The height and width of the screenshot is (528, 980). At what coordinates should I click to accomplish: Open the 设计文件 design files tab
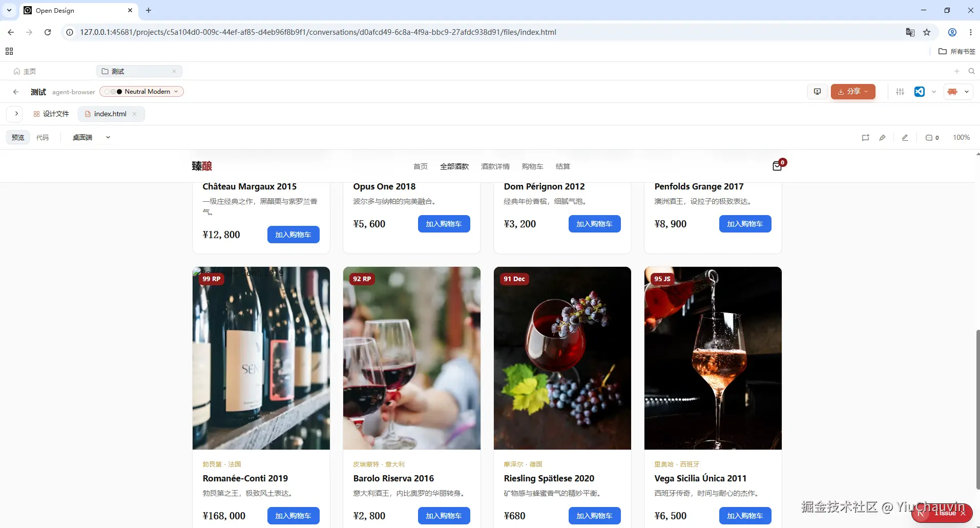click(51, 114)
